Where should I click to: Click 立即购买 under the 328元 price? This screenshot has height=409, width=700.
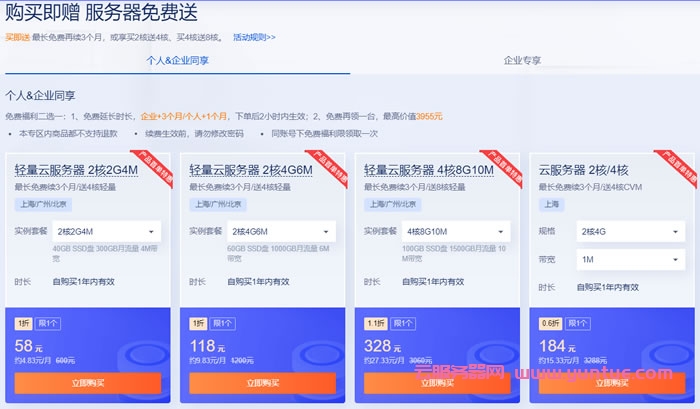tap(437, 383)
